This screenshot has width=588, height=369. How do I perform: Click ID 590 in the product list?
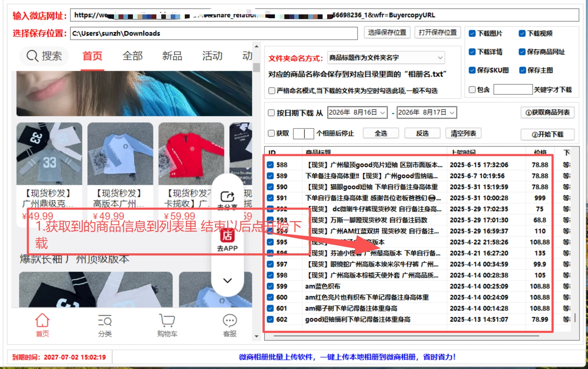tap(282, 187)
